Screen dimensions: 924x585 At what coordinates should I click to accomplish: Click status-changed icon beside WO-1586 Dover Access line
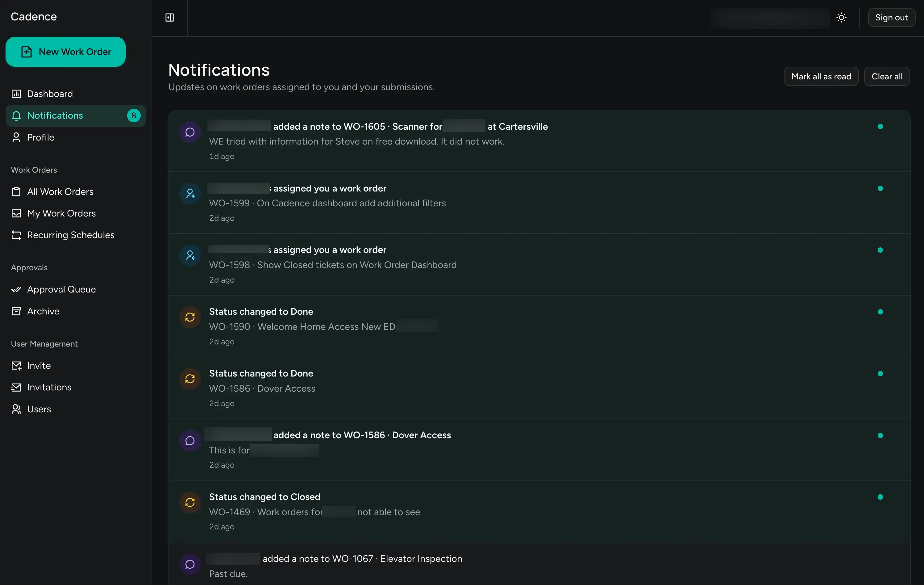tap(190, 379)
